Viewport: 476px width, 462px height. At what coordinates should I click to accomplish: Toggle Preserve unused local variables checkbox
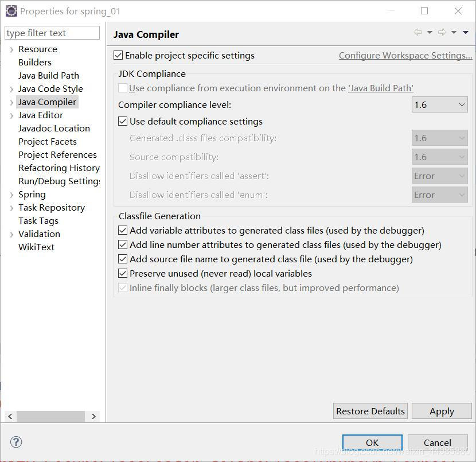coord(123,273)
